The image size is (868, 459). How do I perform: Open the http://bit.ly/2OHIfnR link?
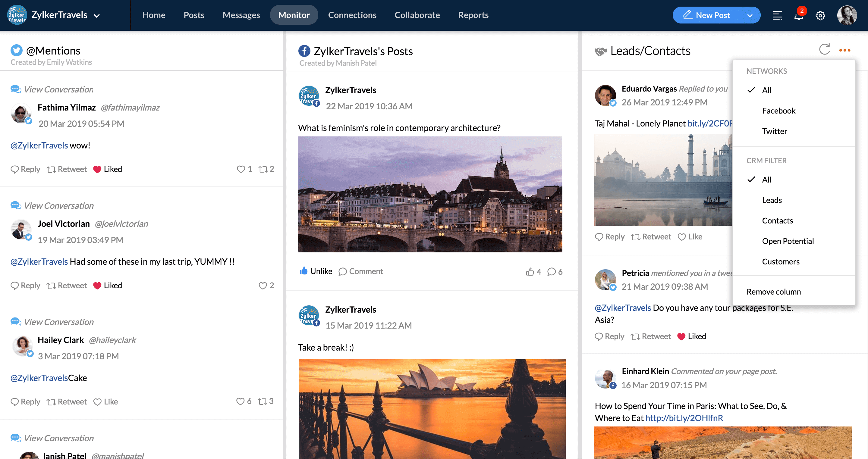(x=684, y=418)
